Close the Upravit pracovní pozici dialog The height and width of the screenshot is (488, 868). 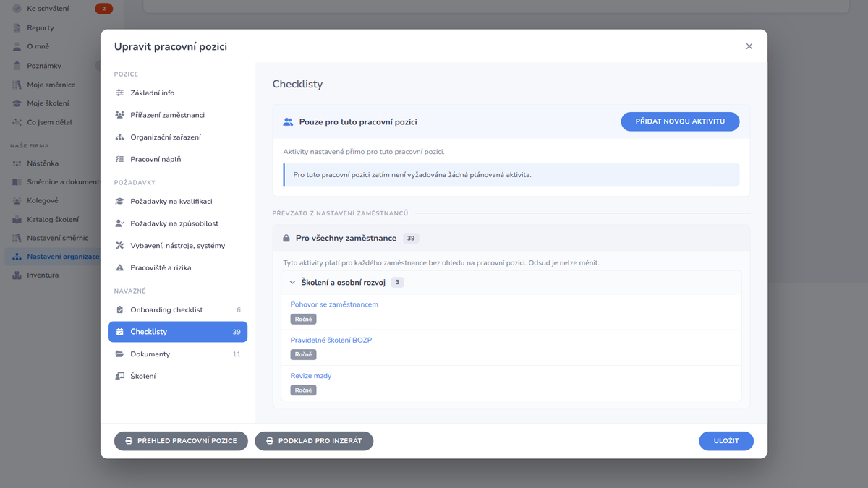click(x=749, y=46)
